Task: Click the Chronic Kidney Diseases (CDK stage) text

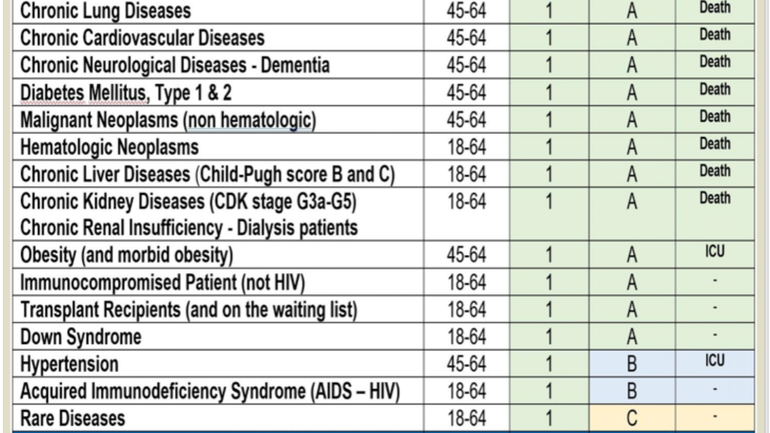Action: [x=188, y=201]
